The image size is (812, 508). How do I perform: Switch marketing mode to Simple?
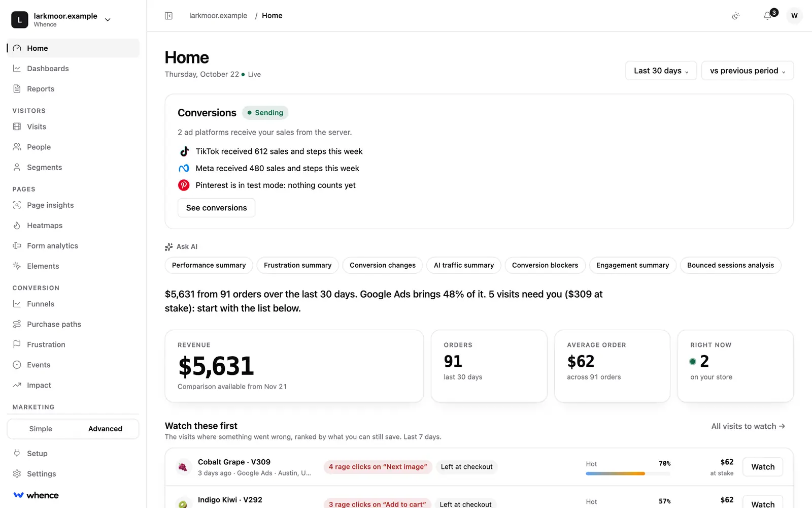(41, 429)
